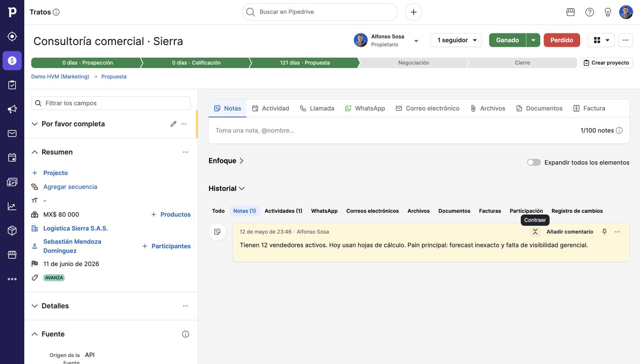Collapse Historial section chevron
This screenshot has width=640, height=364.
pyautogui.click(x=242, y=188)
